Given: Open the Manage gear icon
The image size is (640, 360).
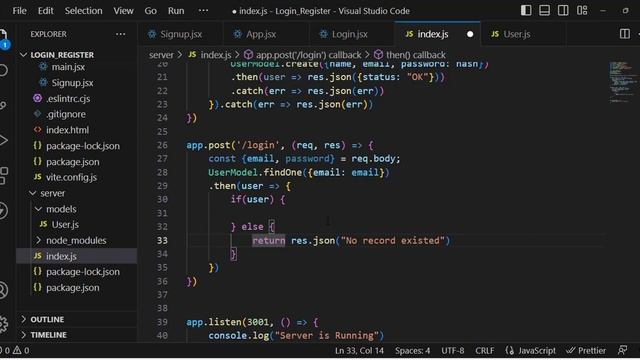Looking at the screenshot, I should pyautogui.click(x=3, y=324).
